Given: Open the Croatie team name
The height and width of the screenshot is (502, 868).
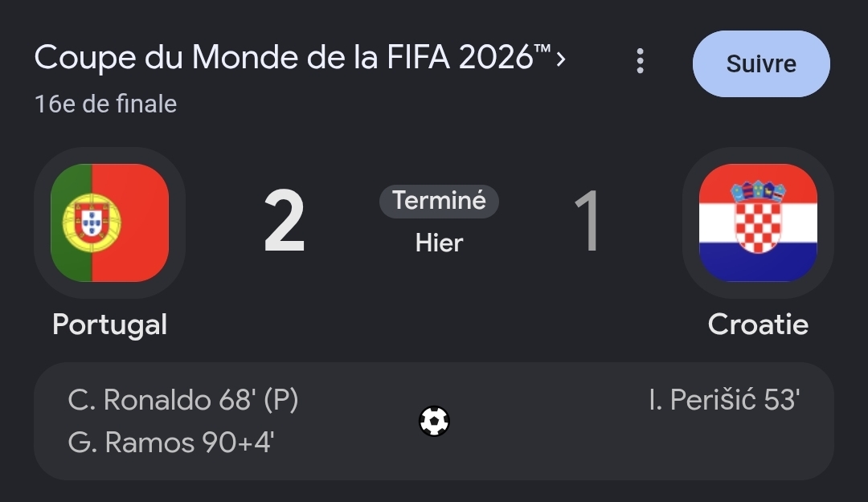Looking at the screenshot, I should tap(758, 324).
